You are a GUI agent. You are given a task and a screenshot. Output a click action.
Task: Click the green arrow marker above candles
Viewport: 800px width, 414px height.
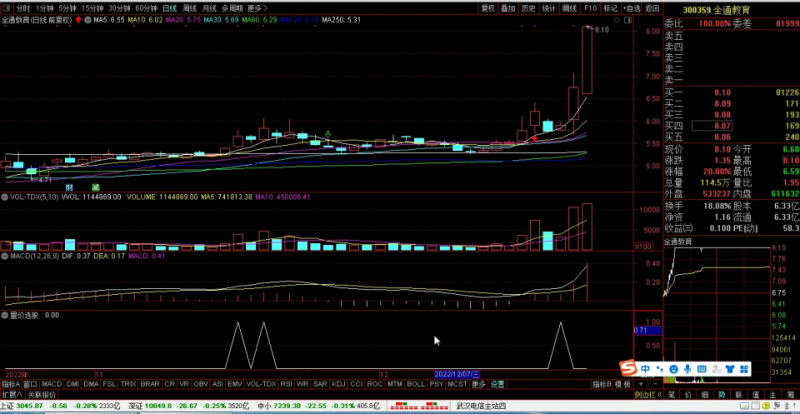pos(327,133)
